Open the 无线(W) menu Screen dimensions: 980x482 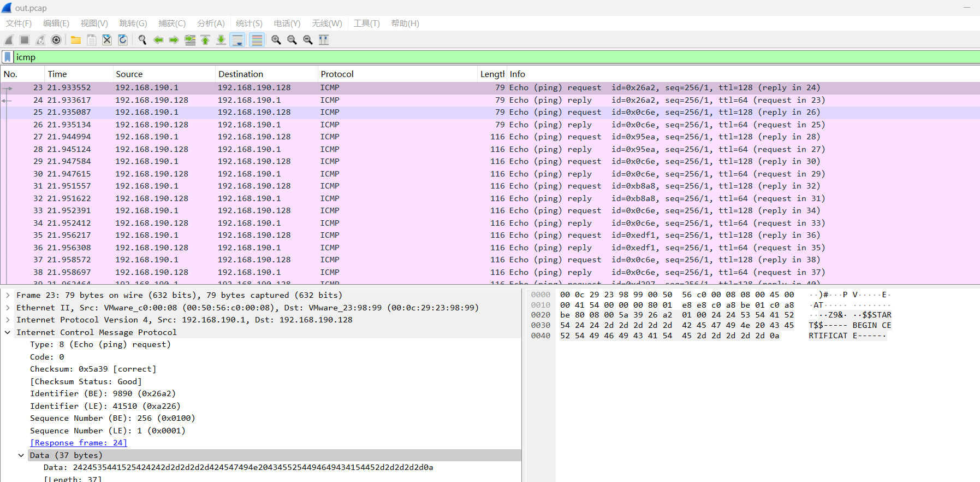click(327, 23)
